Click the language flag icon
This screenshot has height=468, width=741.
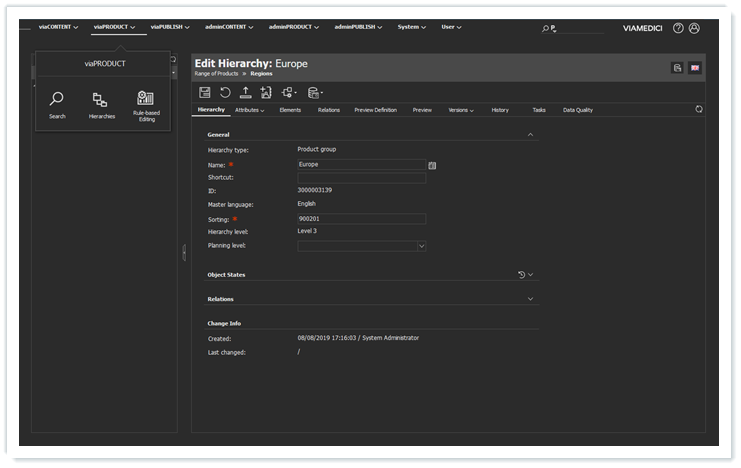[695, 67]
